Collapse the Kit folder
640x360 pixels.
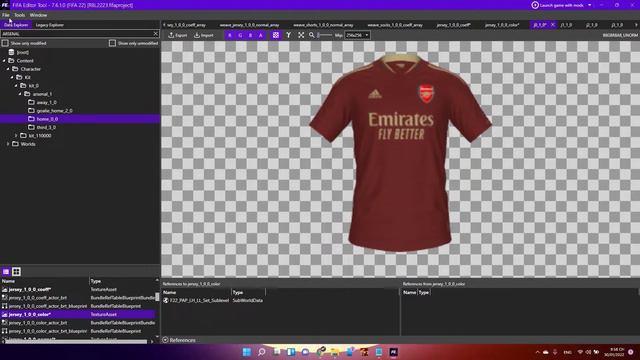pyautogui.click(x=12, y=77)
